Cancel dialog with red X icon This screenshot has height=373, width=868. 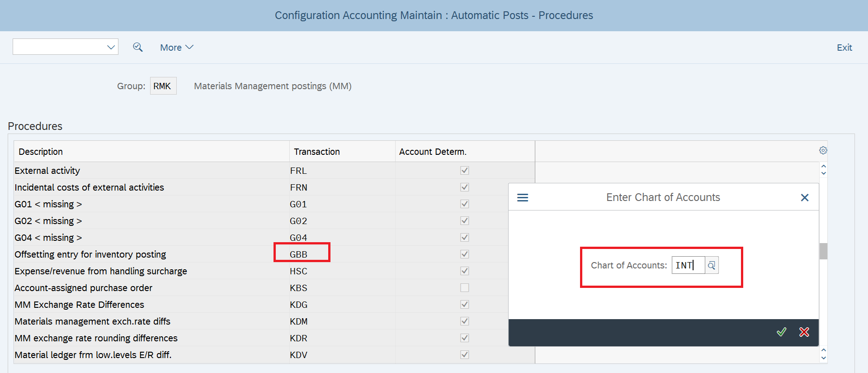[x=804, y=332]
